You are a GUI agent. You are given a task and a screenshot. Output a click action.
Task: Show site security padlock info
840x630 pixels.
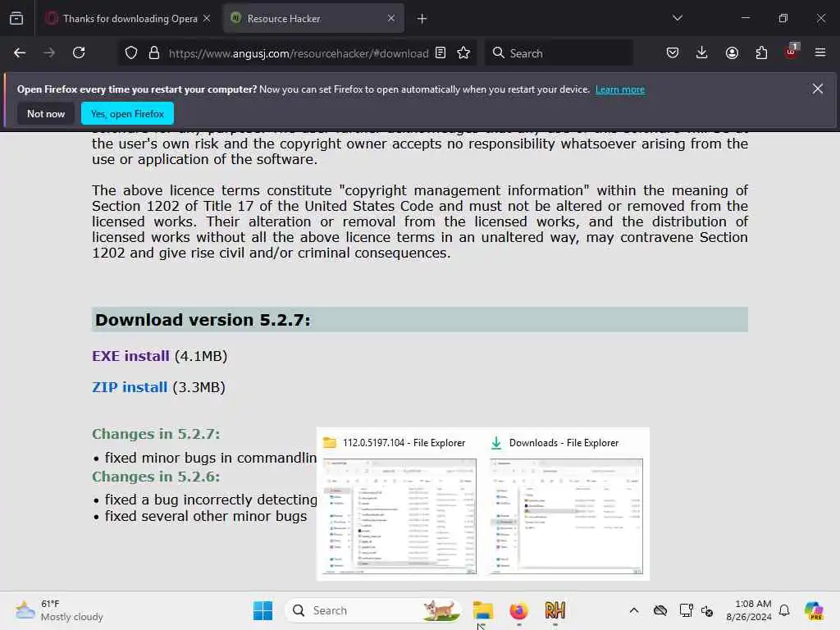tap(154, 53)
